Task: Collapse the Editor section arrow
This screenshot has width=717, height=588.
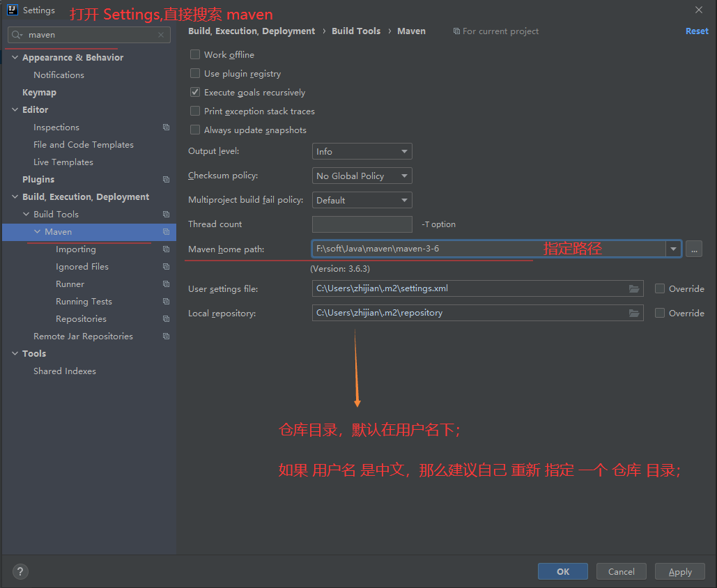Action: tap(15, 110)
